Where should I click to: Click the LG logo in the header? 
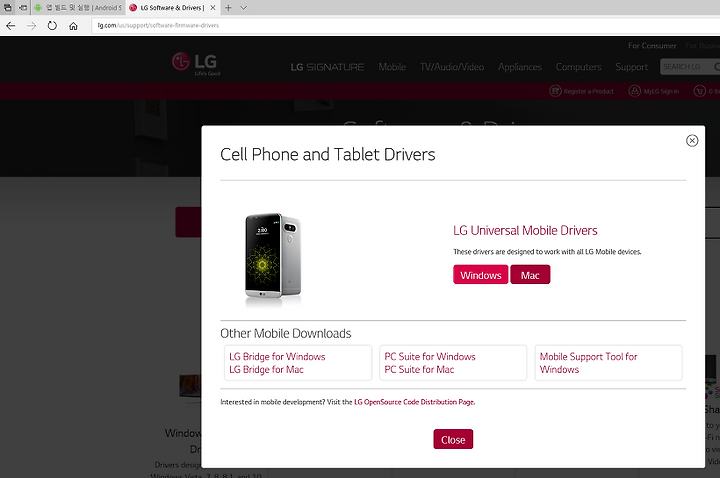[196, 64]
